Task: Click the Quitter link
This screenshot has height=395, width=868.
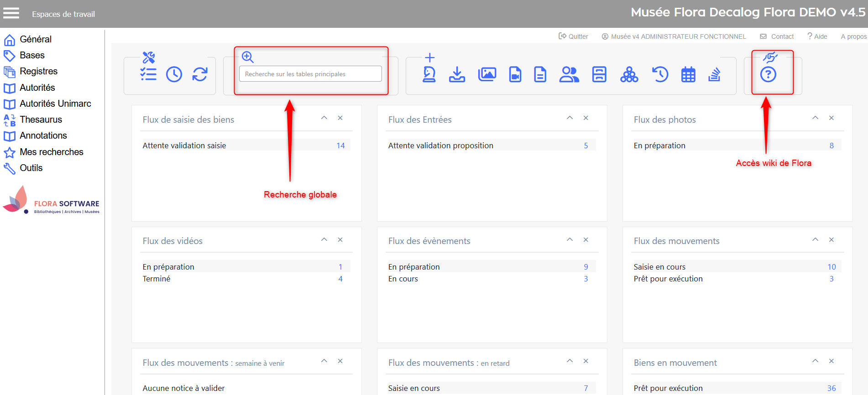Action: 574,36
